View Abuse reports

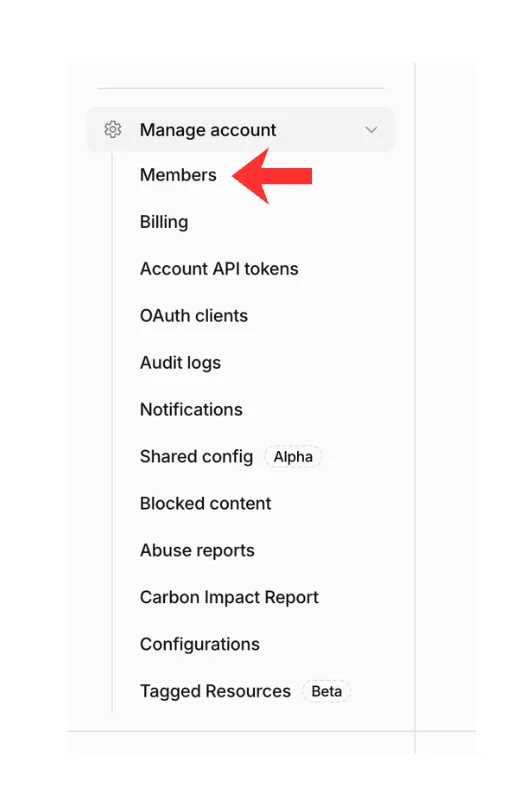(x=197, y=551)
